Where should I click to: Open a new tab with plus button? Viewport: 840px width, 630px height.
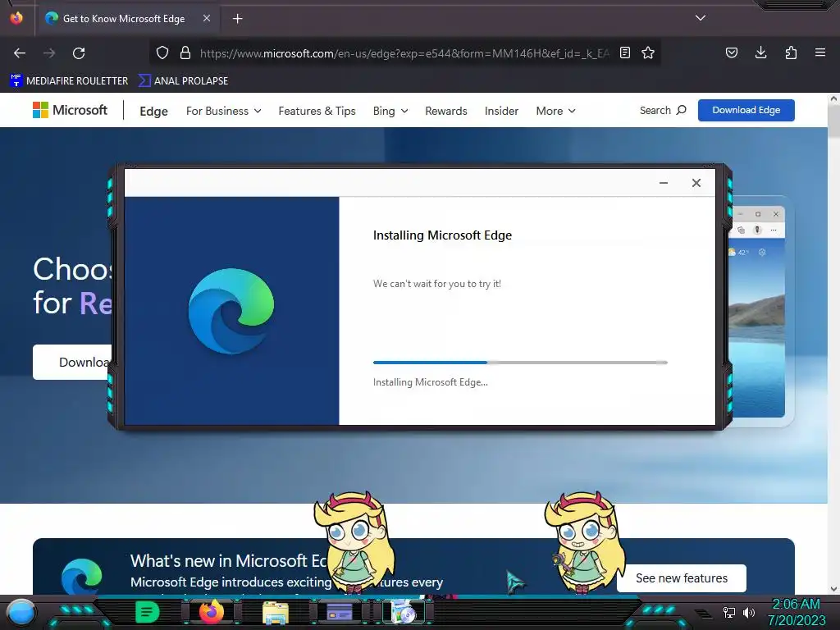tap(237, 19)
